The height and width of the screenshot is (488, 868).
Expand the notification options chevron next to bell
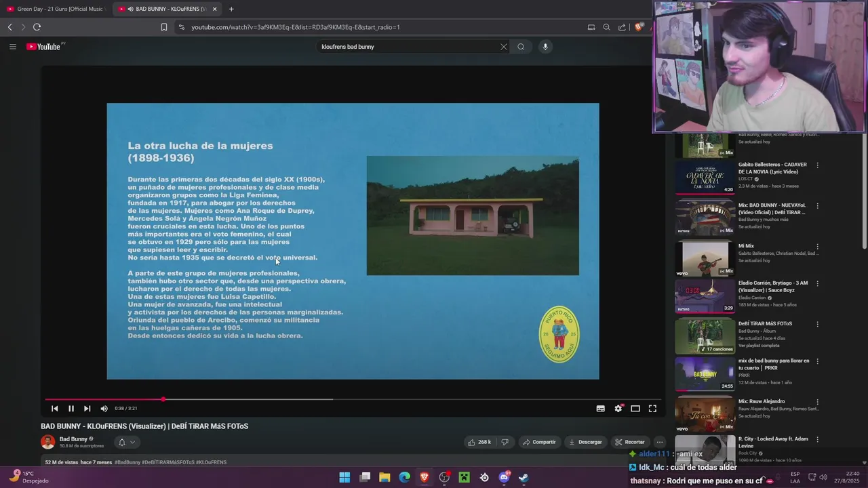coord(132,442)
